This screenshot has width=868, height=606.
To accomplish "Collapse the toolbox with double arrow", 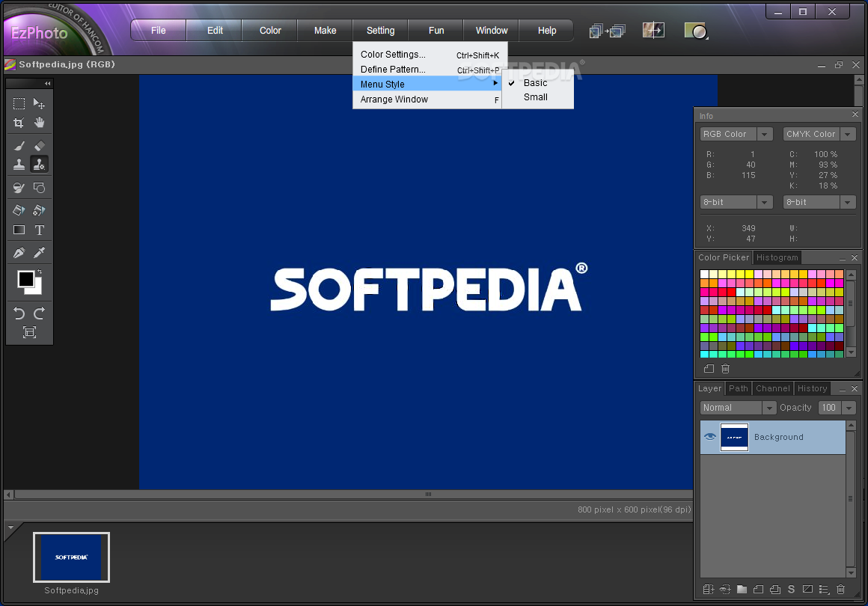I will click(48, 84).
